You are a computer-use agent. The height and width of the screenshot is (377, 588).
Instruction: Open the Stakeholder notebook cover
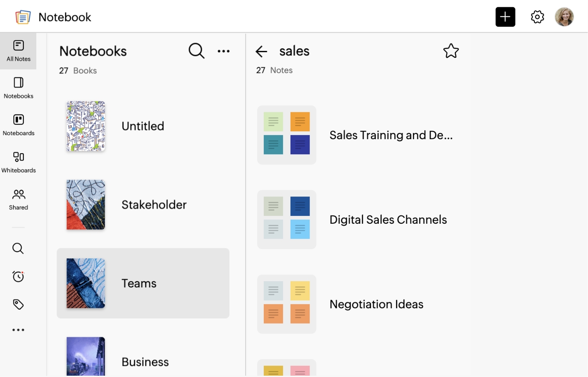86,205
